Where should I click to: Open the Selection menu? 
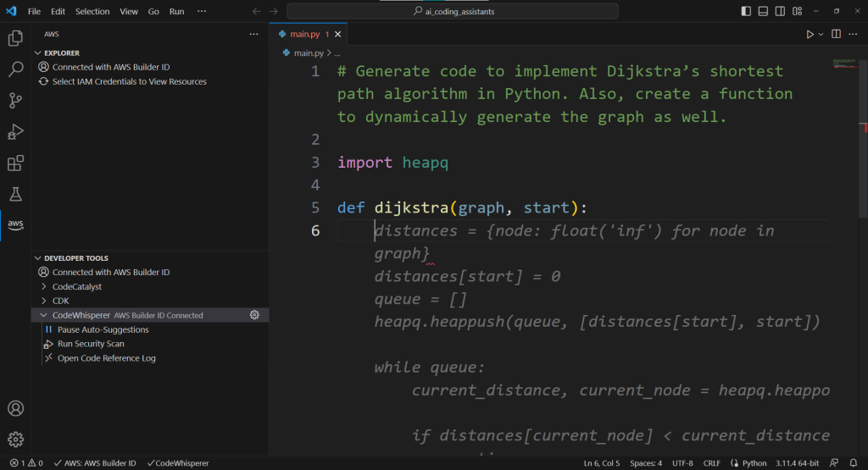92,11
